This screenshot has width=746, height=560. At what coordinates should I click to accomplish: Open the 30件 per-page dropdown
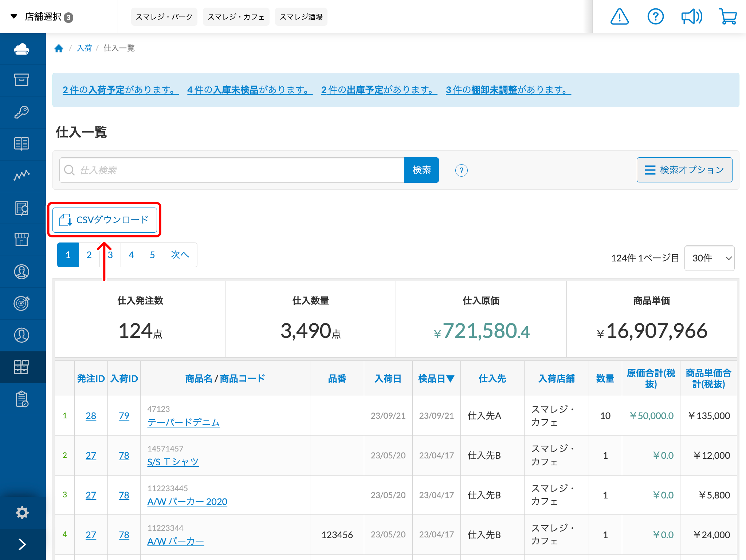click(709, 258)
